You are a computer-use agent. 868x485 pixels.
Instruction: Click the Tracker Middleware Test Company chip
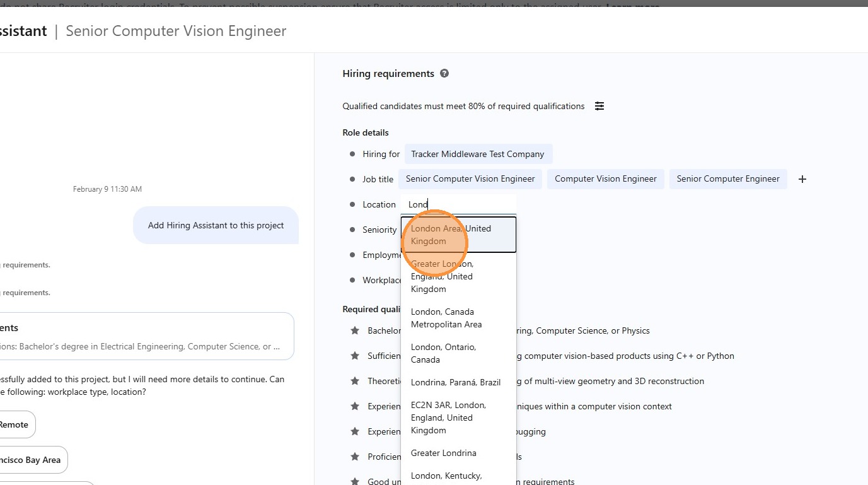(478, 154)
